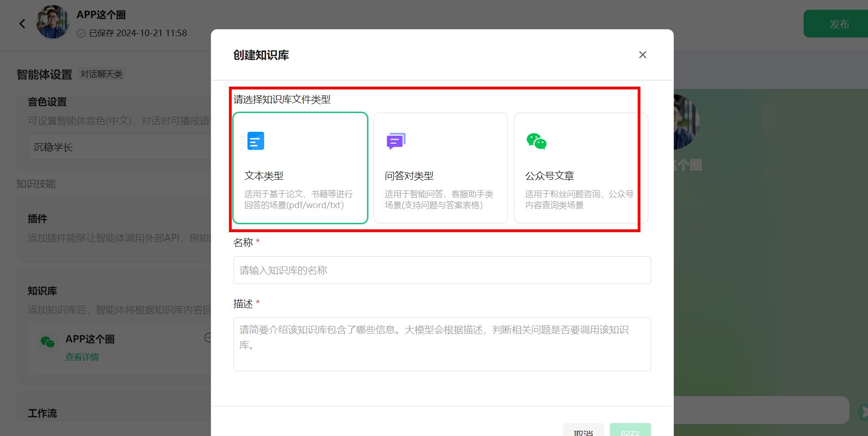Click the saved checkmark icon next to 已保存
This screenshot has width=868, height=436.
tap(82, 33)
